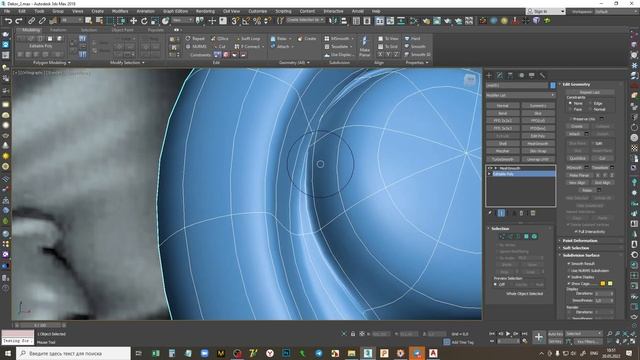Toggle the 3D Snaps icon
Image resolution: width=640 pixels, height=360 pixels.
235,20
